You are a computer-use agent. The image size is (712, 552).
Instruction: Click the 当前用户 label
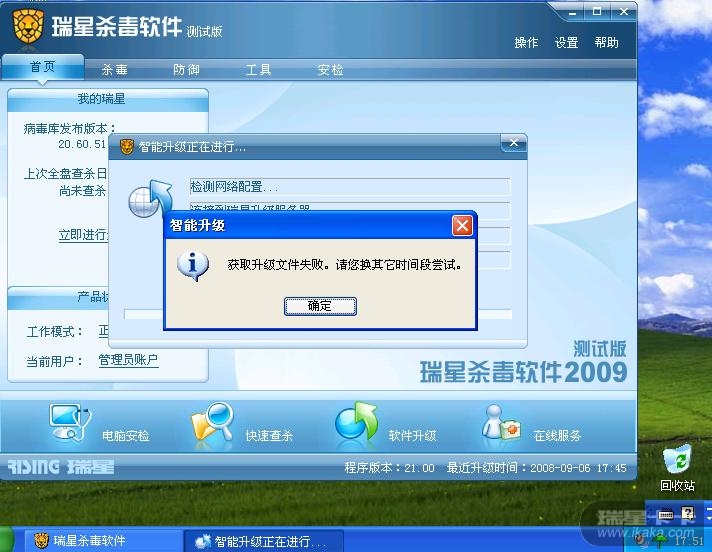(x=55, y=361)
